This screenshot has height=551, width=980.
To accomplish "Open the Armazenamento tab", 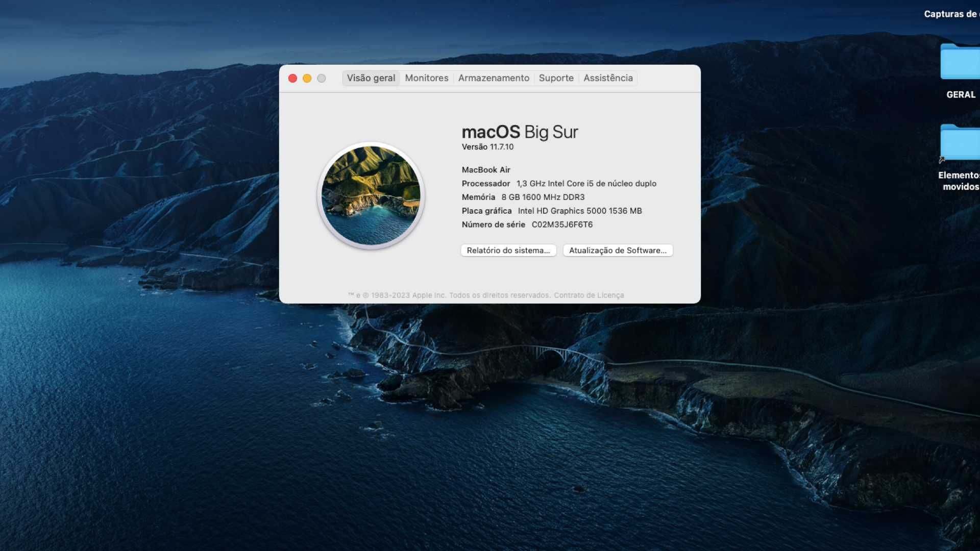I will 494,78.
